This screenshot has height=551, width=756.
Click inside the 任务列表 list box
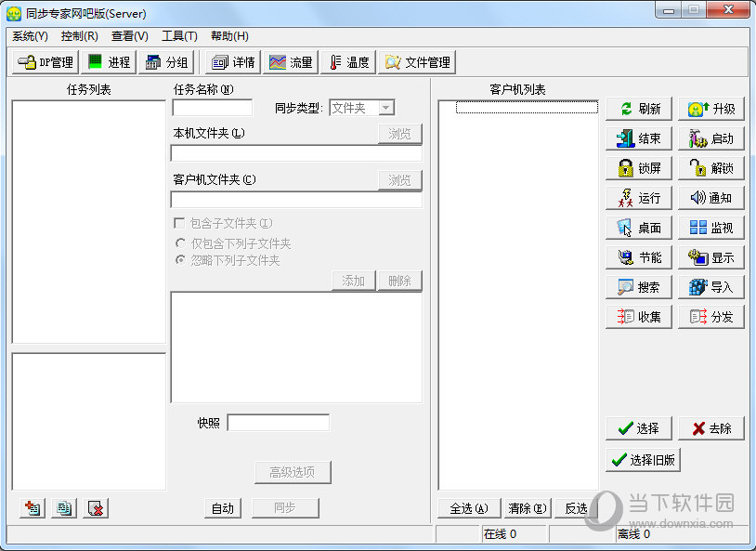tap(89, 222)
